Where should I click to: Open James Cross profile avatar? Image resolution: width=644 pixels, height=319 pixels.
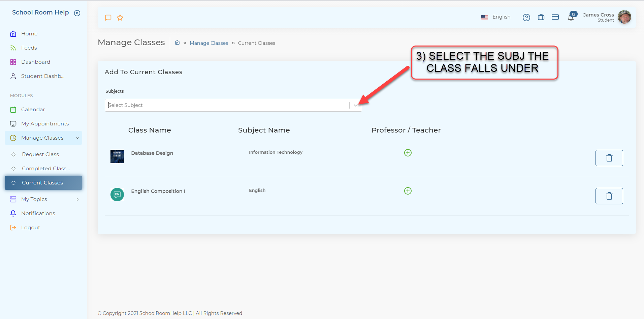(x=624, y=17)
